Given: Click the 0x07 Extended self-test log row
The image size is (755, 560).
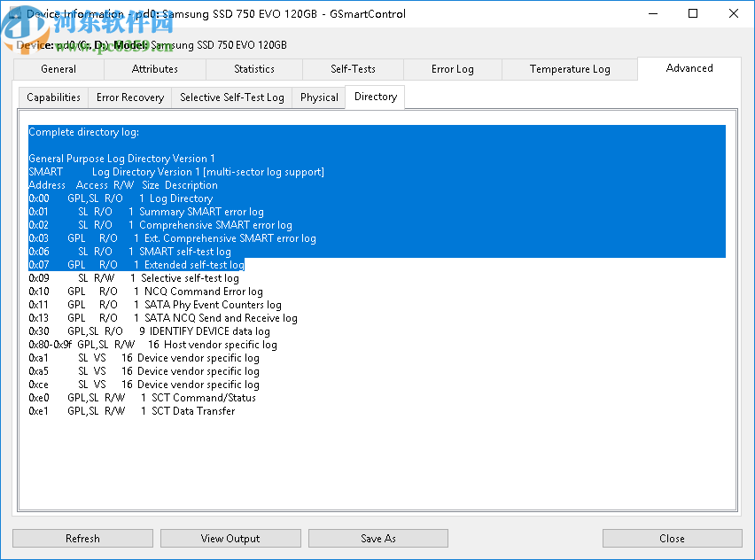Looking at the screenshot, I should coord(136,265).
